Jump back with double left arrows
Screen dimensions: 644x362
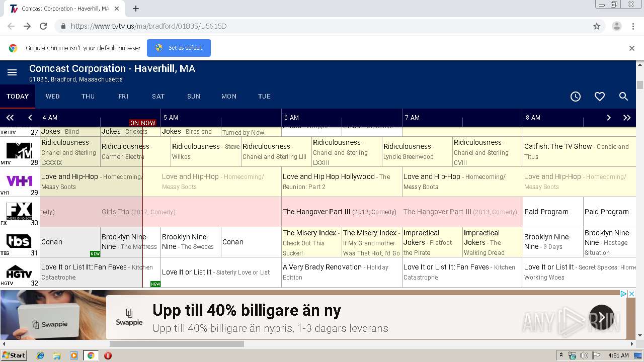pos(10,118)
